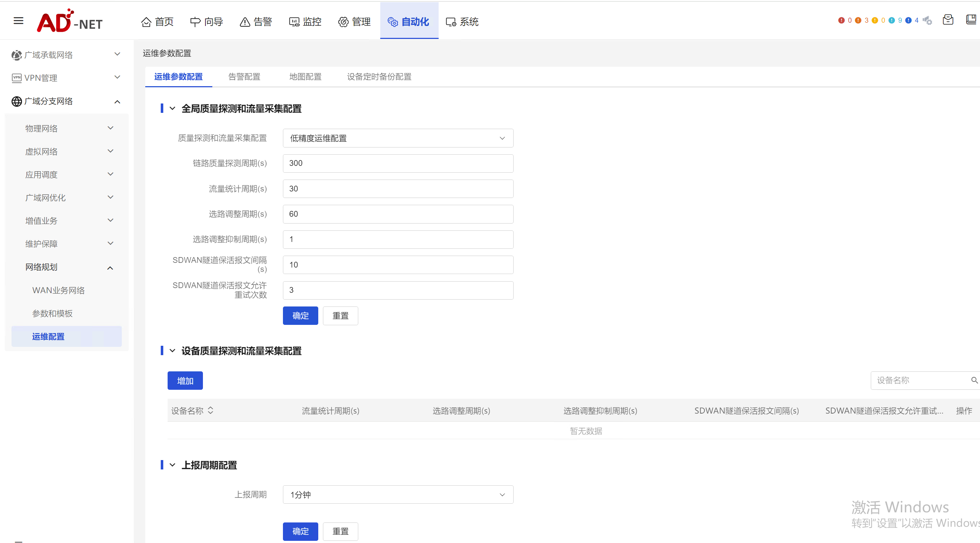Click the sort arrows beside 设备名称 column

pos(210,410)
